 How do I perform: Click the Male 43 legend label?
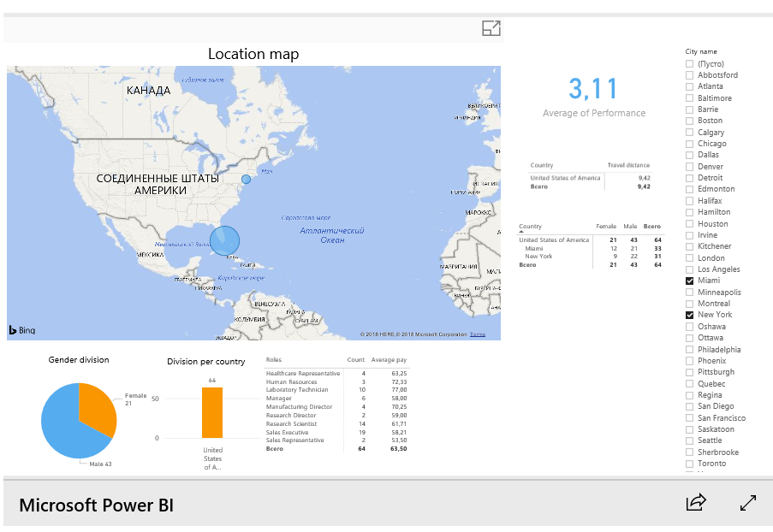pyautogui.click(x=100, y=464)
